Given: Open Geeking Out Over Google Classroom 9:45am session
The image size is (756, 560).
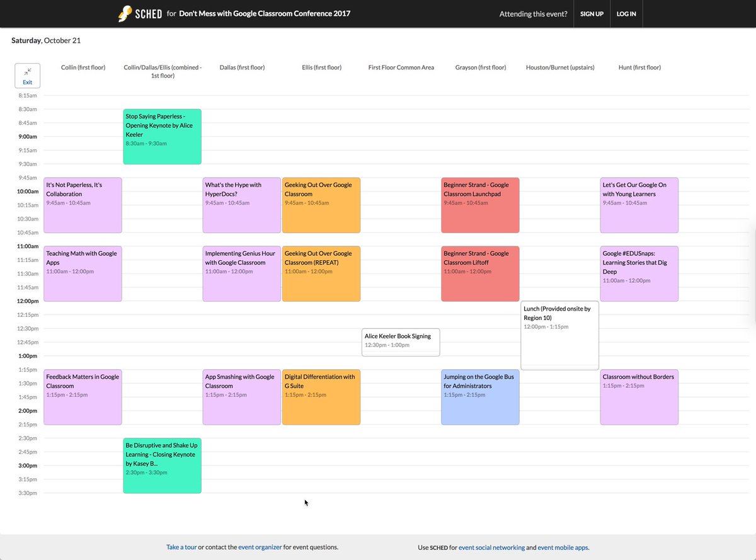Looking at the screenshot, I should point(321,205).
